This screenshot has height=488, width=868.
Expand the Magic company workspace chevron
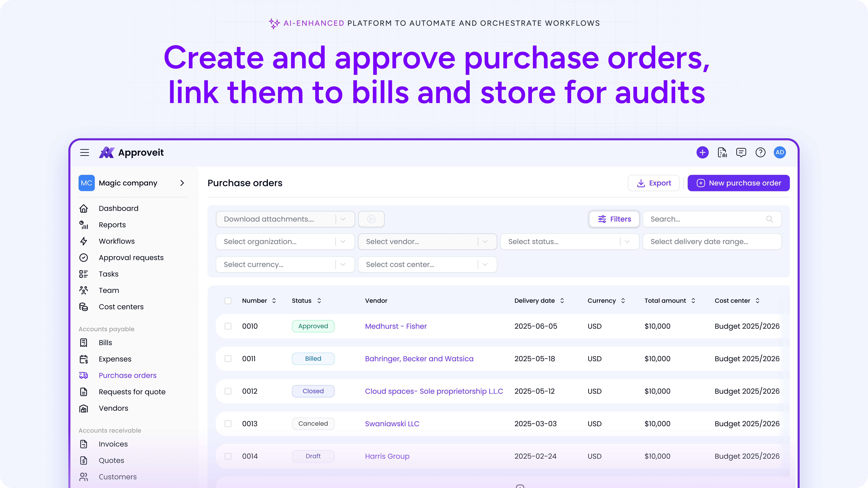click(182, 183)
